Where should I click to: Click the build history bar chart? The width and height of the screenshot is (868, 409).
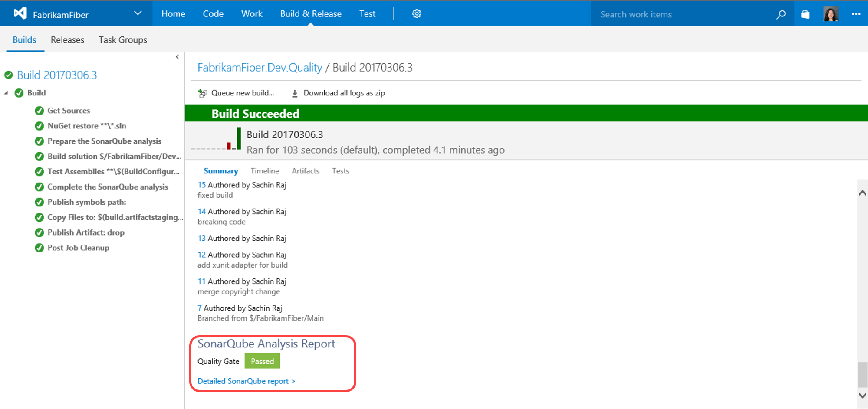216,139
